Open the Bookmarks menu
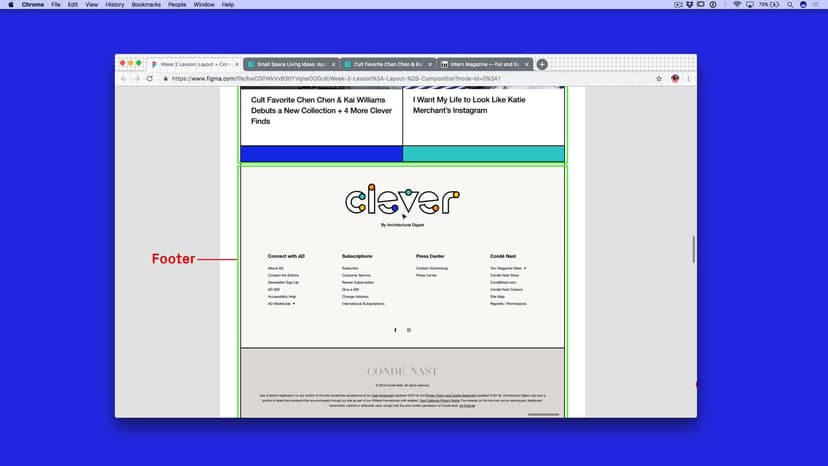 click(146, 5)
